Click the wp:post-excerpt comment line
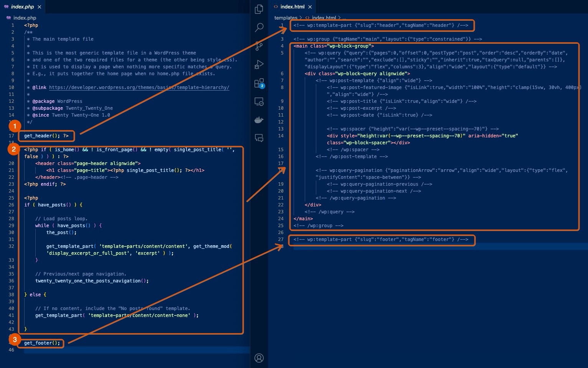This screenshot has height=368, width=588. click(x=361, y=108)
